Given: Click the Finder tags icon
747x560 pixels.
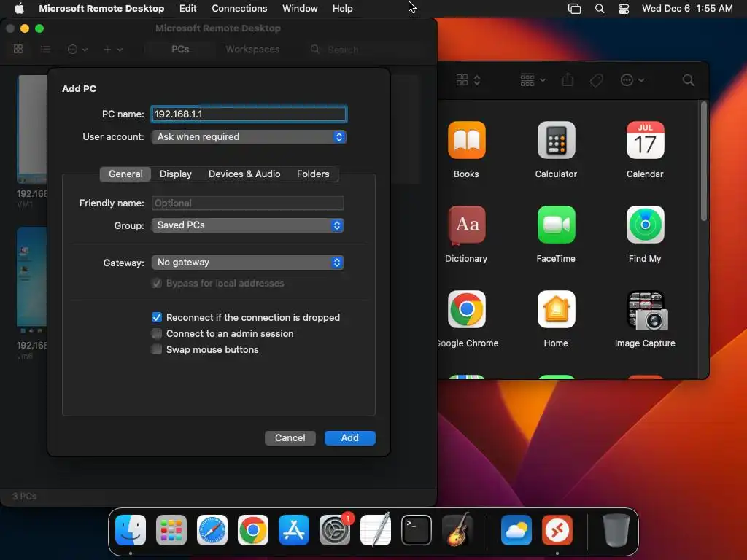Looking at the screenshot, I should click(x=596, y=80).
